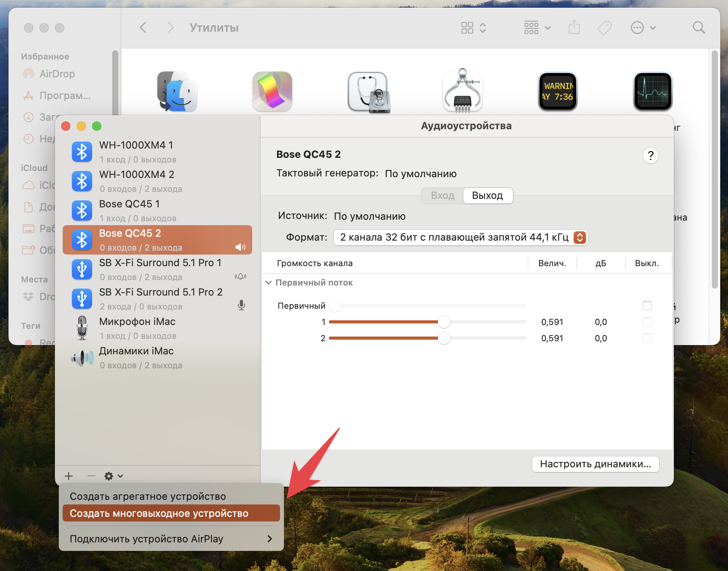728x571 pixels.
Task: Open the Finder view mode switcher
Action: click(x=473, y=27)
